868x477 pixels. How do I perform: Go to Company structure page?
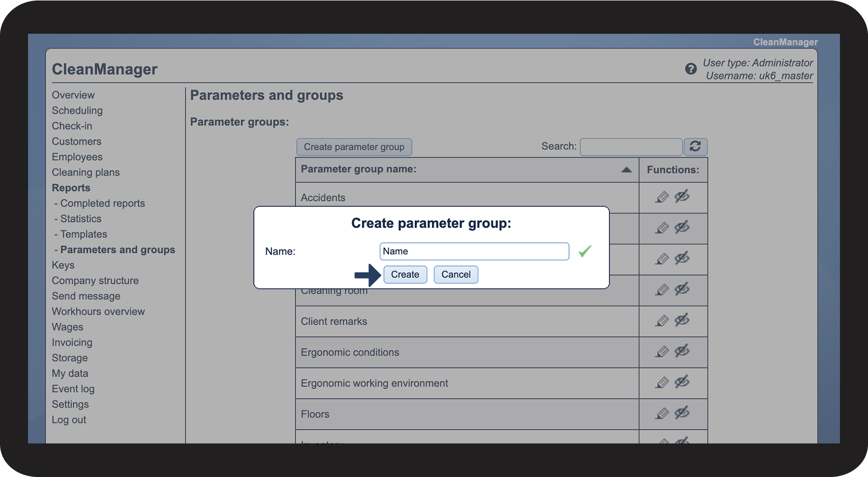(x=95, y=281)
